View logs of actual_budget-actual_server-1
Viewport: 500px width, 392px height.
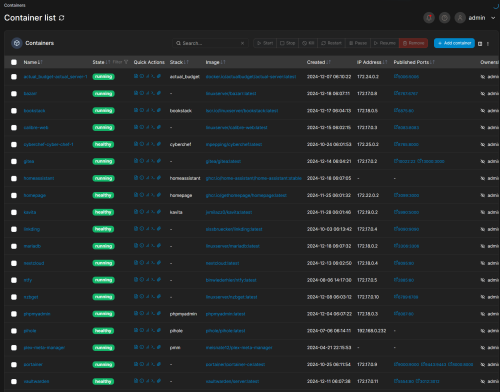[136, 76]
